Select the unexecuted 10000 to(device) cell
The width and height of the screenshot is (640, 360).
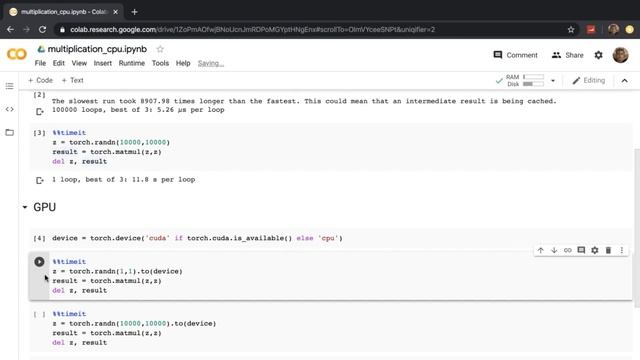(331, 328)
